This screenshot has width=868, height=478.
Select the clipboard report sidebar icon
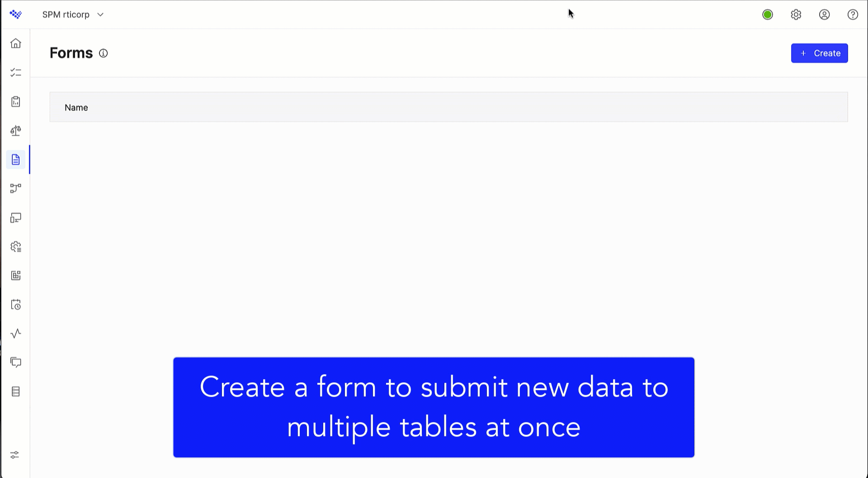[x=16, y=102]
